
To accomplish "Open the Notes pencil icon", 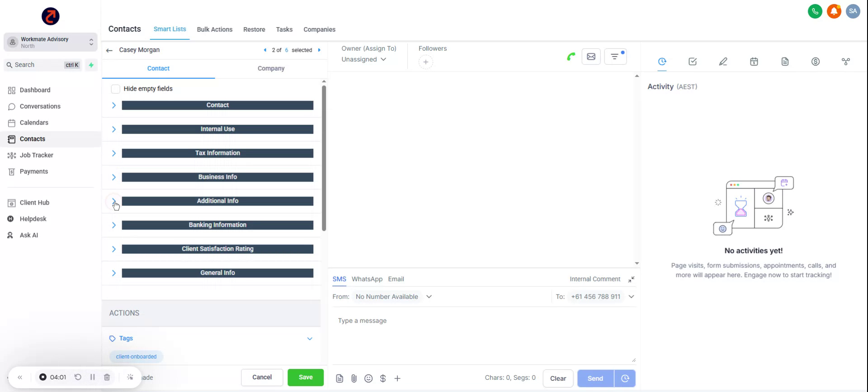I will pos(723,62).
